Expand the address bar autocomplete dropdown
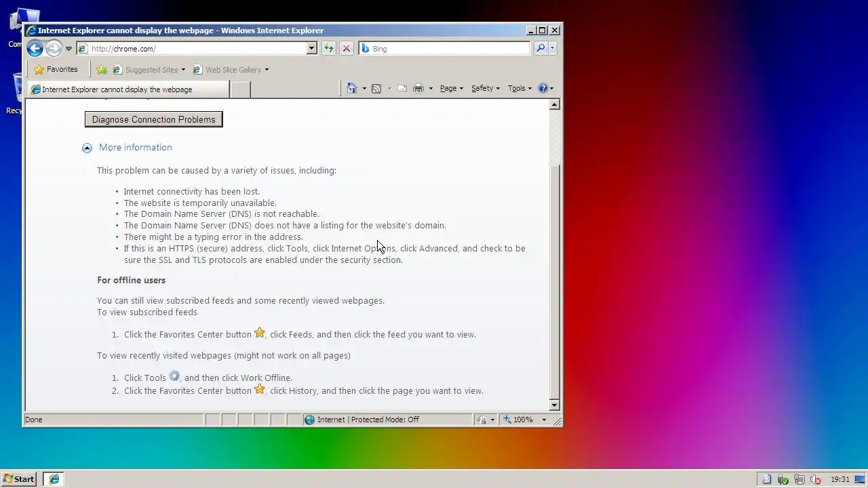 pyautogui.click(x=311, y=49)
